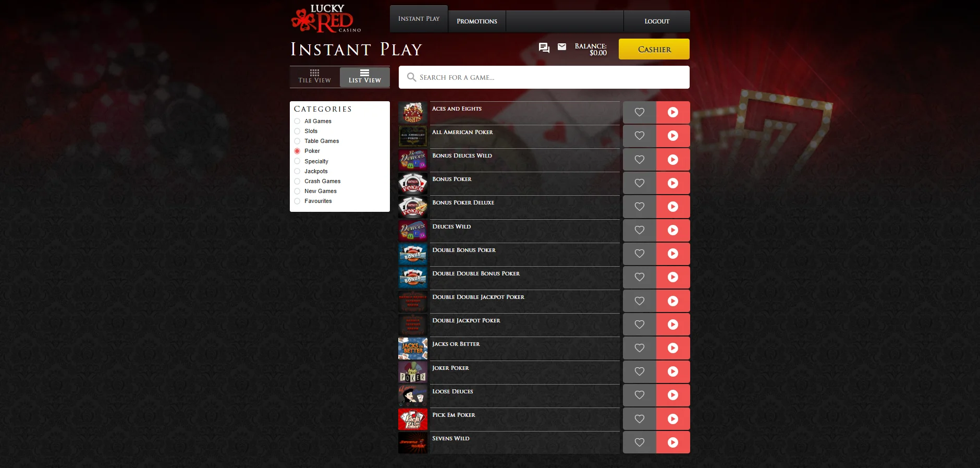Launch Jacks or Better
980x468 pixels.
673,348
